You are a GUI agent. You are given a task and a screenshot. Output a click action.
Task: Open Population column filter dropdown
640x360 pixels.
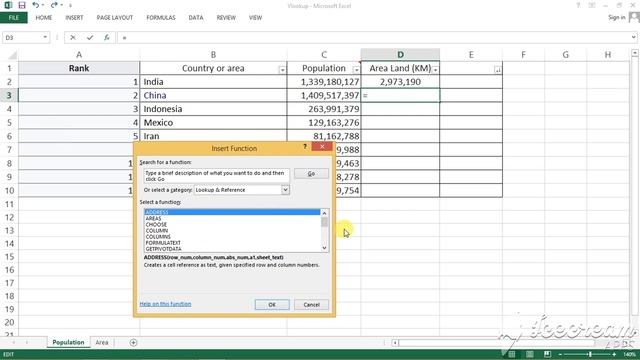coord(356,70)
